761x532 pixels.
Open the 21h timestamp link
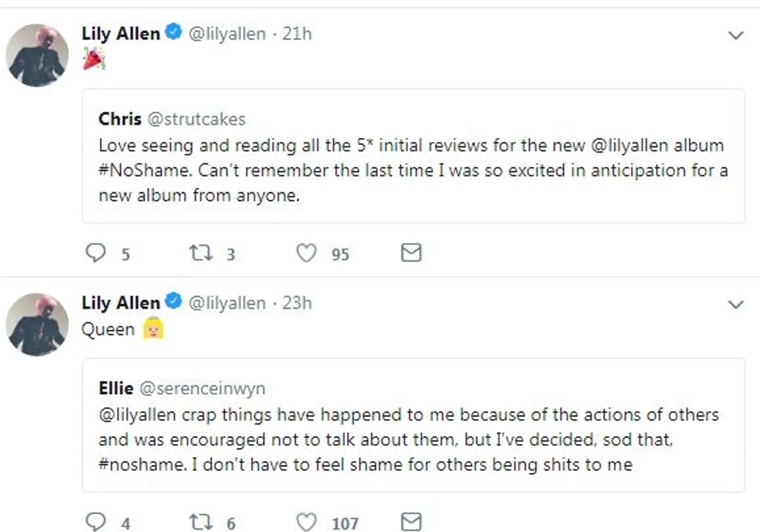297,34
